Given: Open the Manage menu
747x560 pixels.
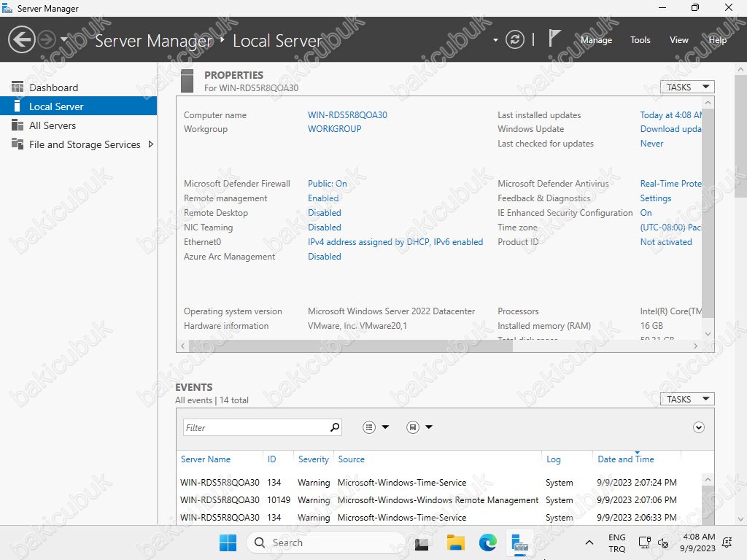Looking at the screenshot, I should [x=596, y=40].
